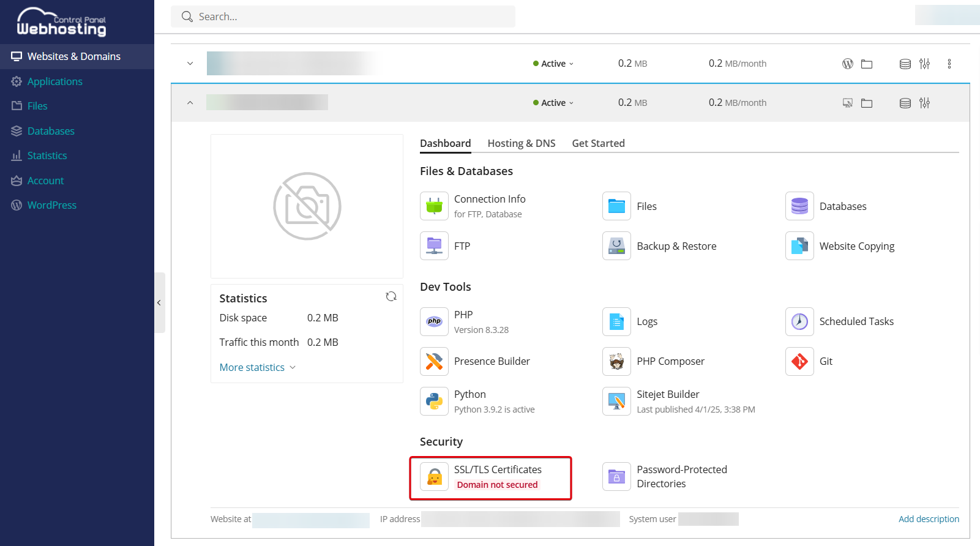Open the Python icon

coord(434,402)
